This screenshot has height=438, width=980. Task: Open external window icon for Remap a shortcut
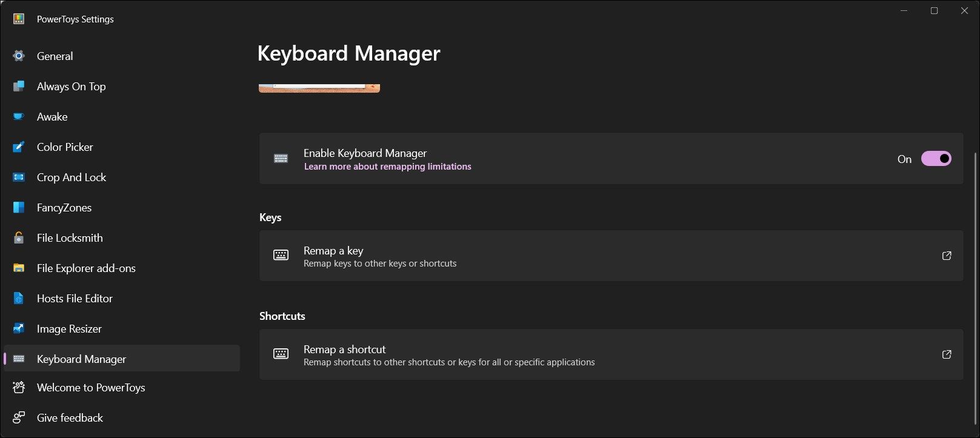point(947,354)
